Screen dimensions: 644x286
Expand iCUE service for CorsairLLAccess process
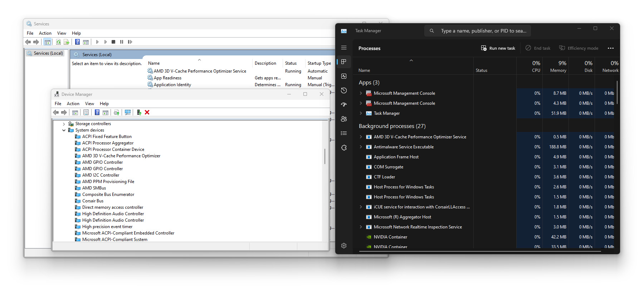361,207
